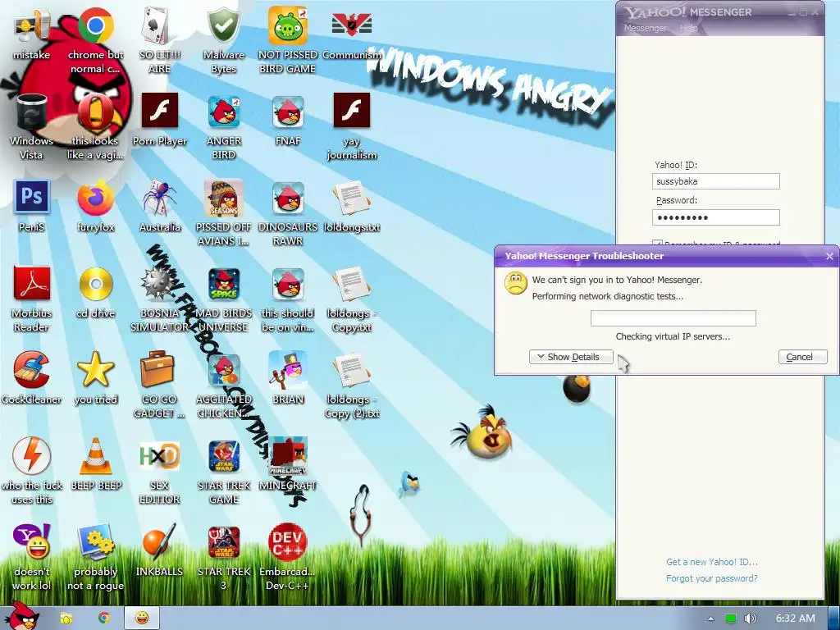Open the Photoshop Ps desktop icon
Screen dimensions: 840x630
click(x=31, y=197)
